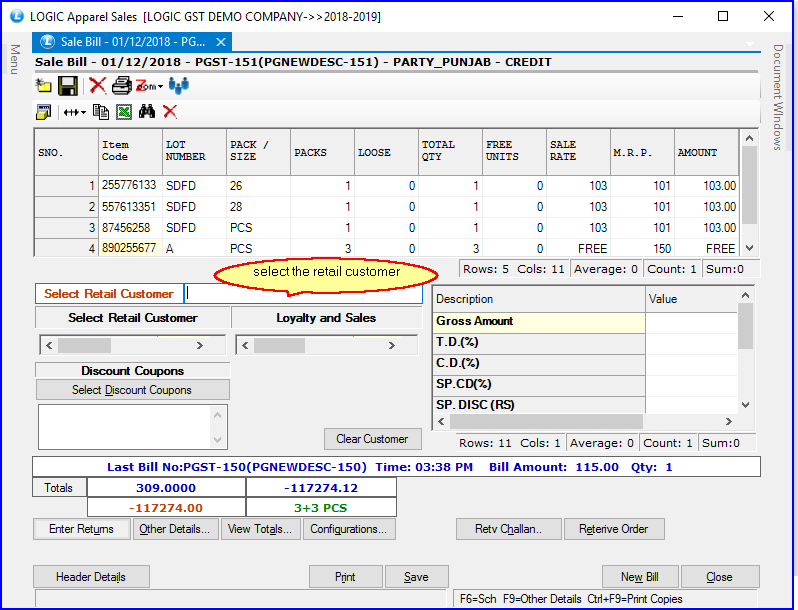Click item code 557613351 cell
This screenshot has width=798, height=610.
[x=130, y=207]
